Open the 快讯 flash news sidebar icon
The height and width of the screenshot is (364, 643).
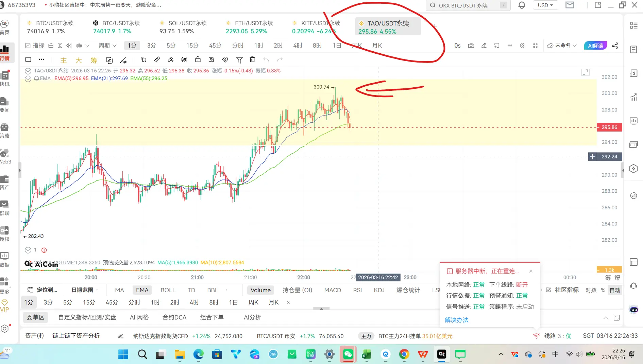[5, 79]
